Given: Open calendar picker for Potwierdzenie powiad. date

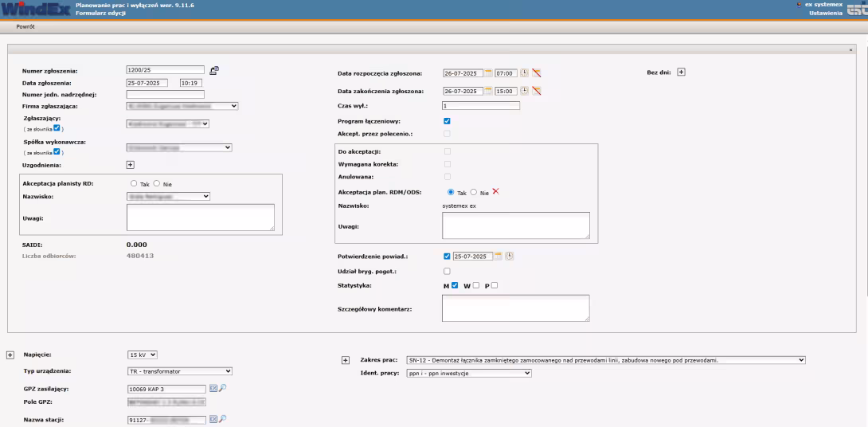Looking at the screenshot, I should coord(499,256).
